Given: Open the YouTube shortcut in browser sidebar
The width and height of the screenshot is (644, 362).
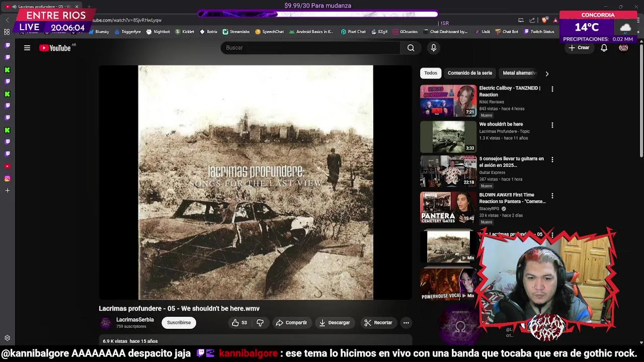Looking at the screenshot, I should pos(7,166).
